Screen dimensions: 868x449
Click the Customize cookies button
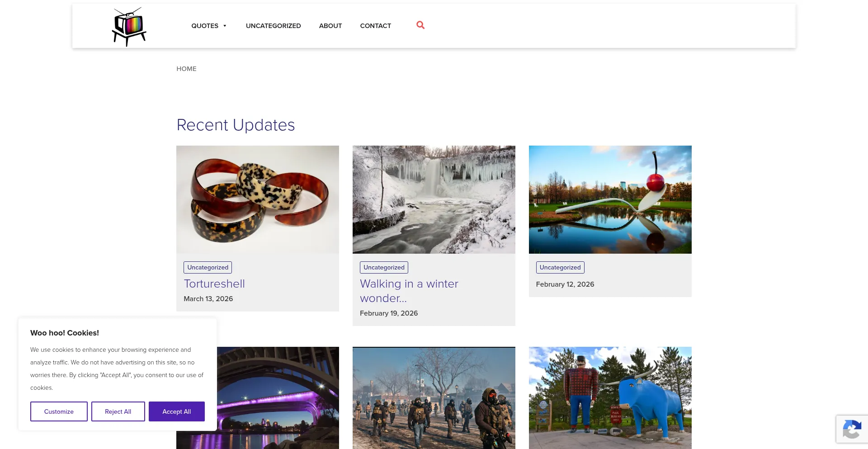59,411
